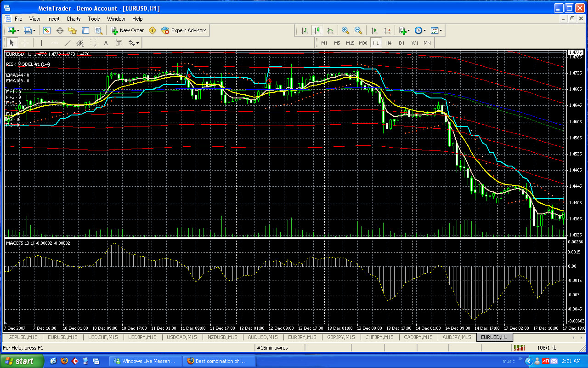Enable Expert Advisors button

[x=184, y=30]
